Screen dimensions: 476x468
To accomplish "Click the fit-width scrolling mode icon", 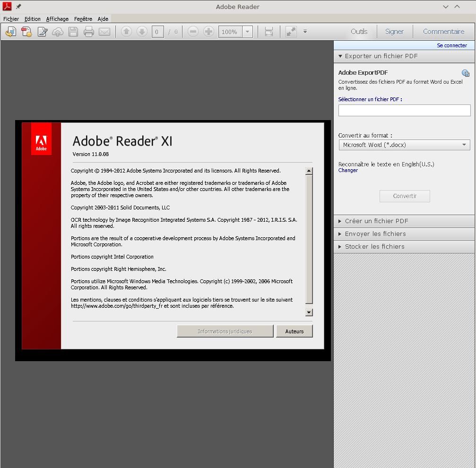I will [269, 32].
